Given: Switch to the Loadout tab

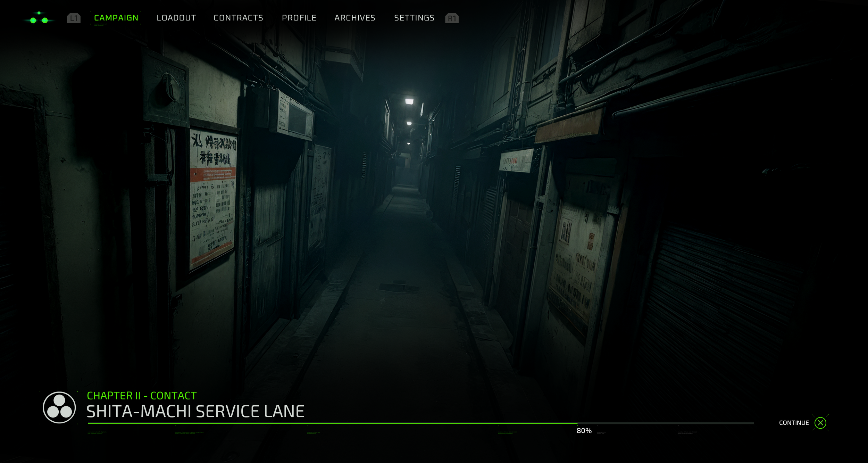Looking at the screenshot, I should (x=176, y=18).
